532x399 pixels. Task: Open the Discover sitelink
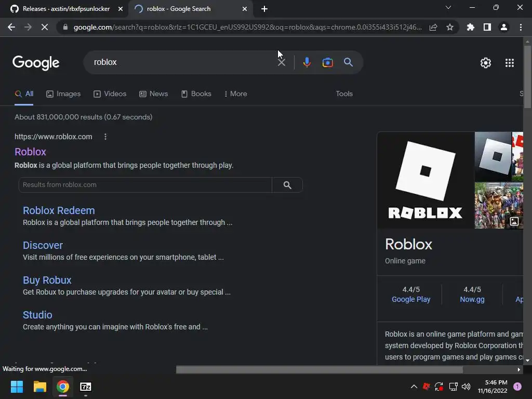tap(43, 245)
